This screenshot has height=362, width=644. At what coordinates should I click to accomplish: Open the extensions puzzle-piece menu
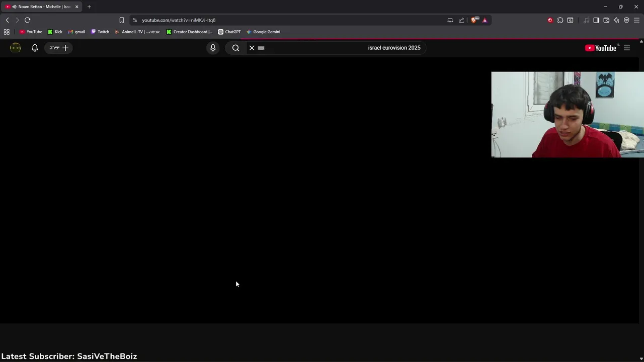point(560,20)
